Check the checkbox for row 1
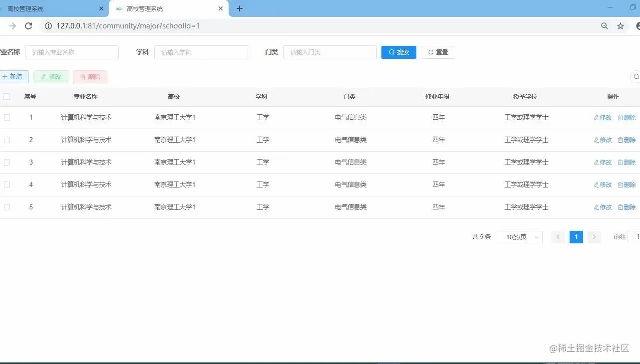 click(7, 118)
